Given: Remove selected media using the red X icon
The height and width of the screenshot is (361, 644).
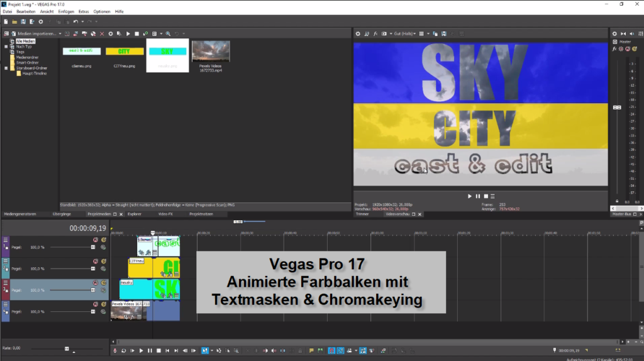Looking at the screenshot, I should 102,34.
